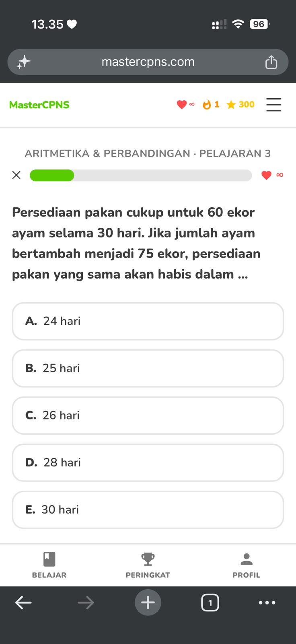Select answer A. 24 hari
296x644 pixels.
pyautogui.click(x=148, y=321)
